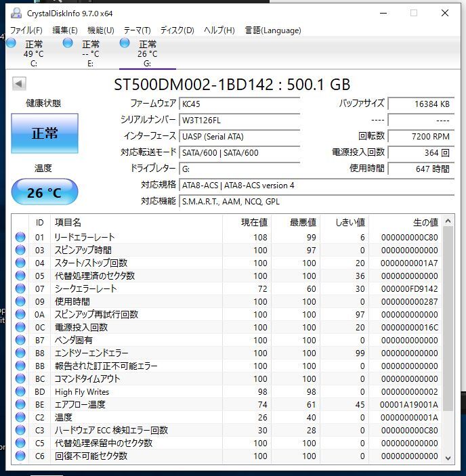
Task: Click status orb for row C5 代替処理保留中のセクタ数
Action: 20,443
